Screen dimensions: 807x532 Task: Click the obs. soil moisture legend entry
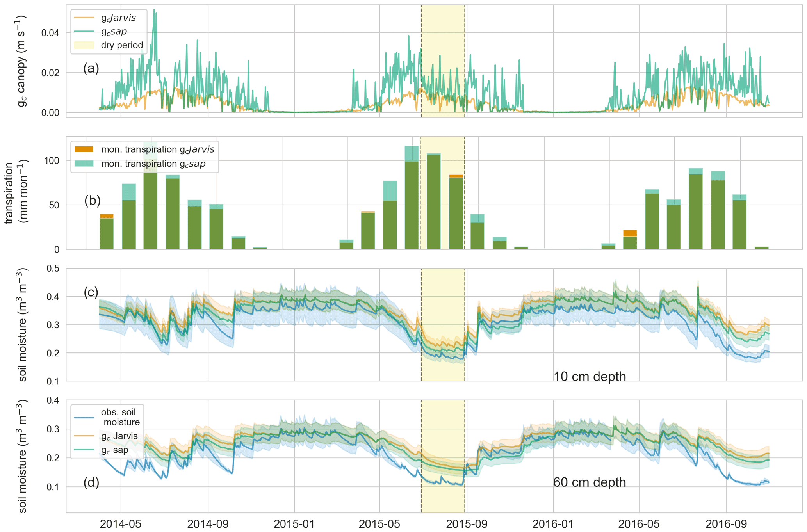pyautogui.click(x=120, y=417)
